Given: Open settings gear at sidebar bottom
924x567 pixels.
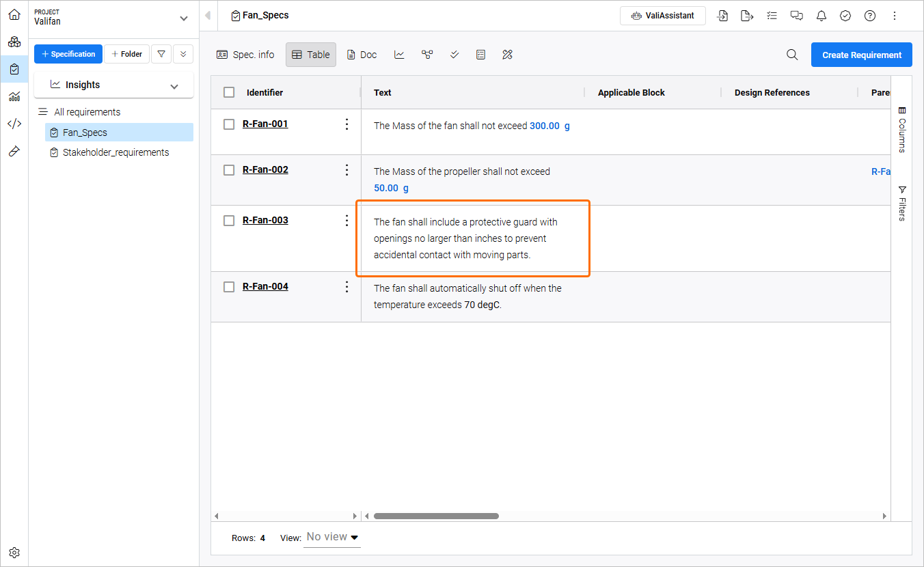Looking at the screenshot, I should [14, 553].
